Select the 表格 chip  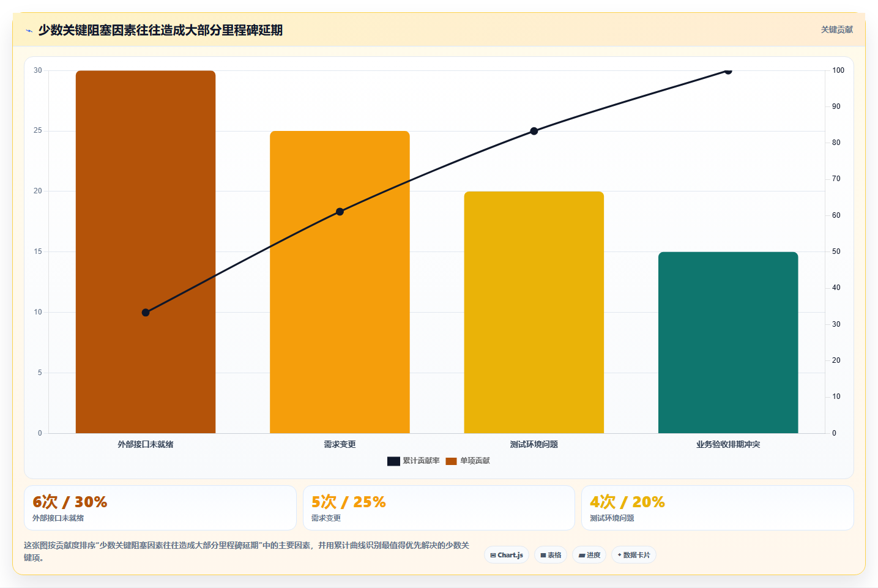pyautogui.click(x=551, y=555)
